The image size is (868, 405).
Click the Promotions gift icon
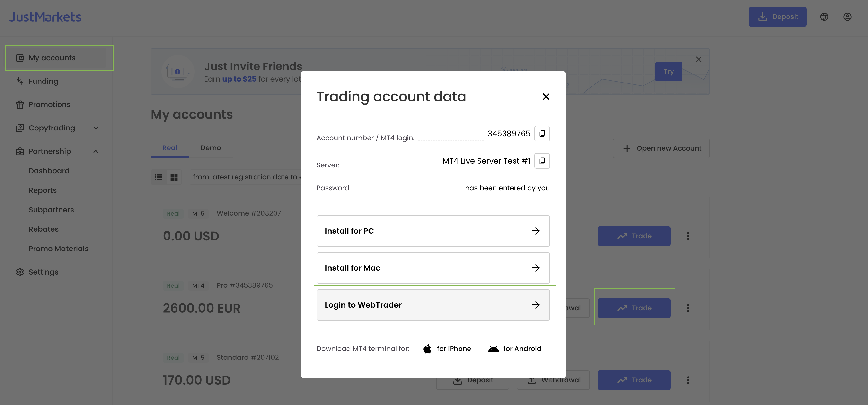coord(20,105)
